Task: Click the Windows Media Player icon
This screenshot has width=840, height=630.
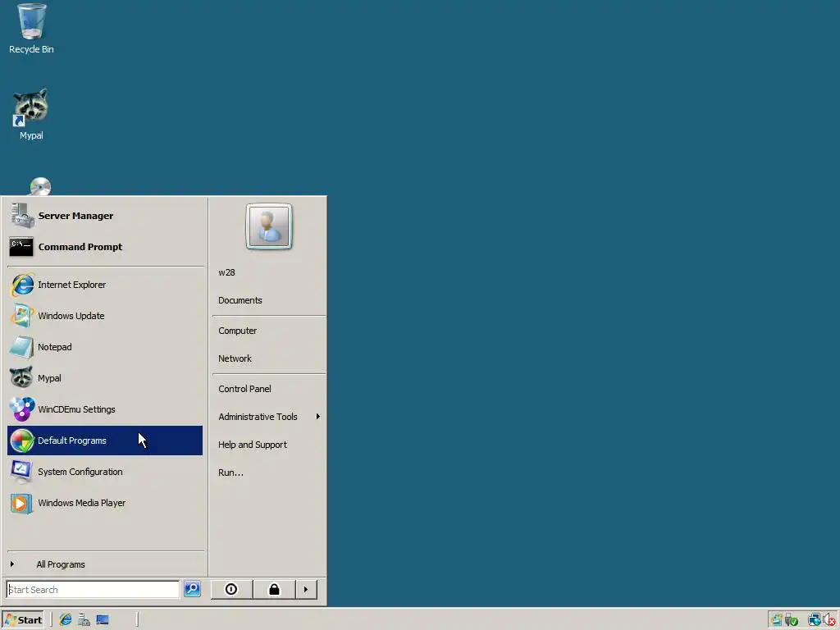Action: click(x=22, y=503)
